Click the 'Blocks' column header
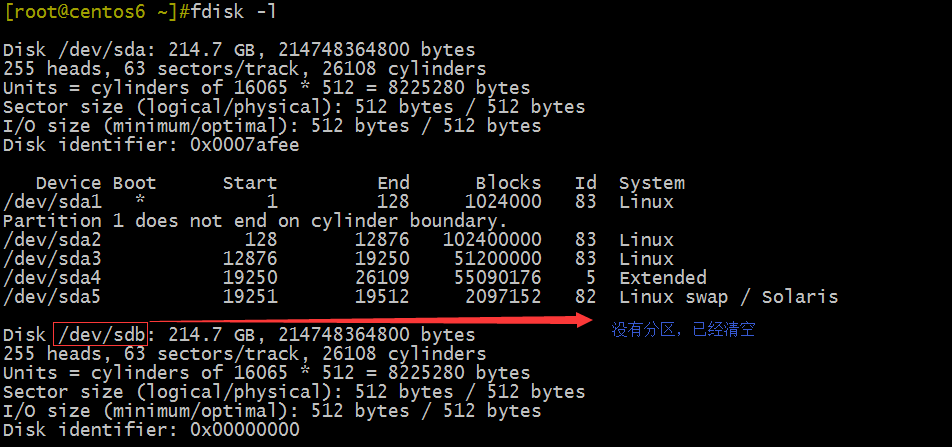The height and width of the screenshot is (447, 952). 508,183
